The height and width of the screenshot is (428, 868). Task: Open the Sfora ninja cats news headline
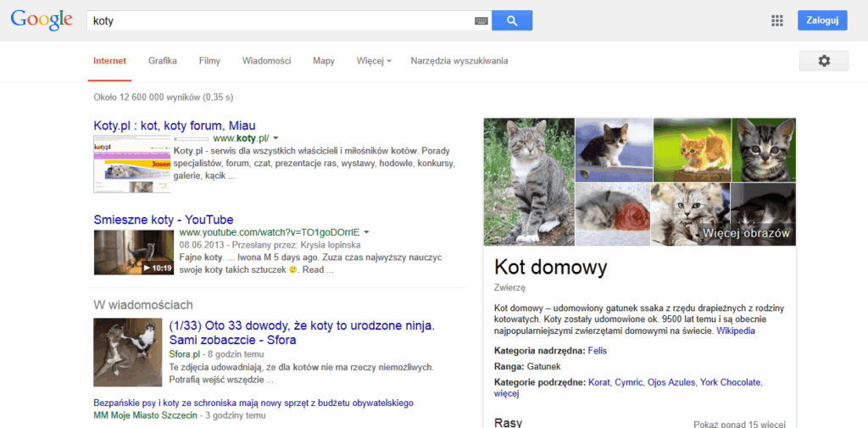[x=302, y=332]
